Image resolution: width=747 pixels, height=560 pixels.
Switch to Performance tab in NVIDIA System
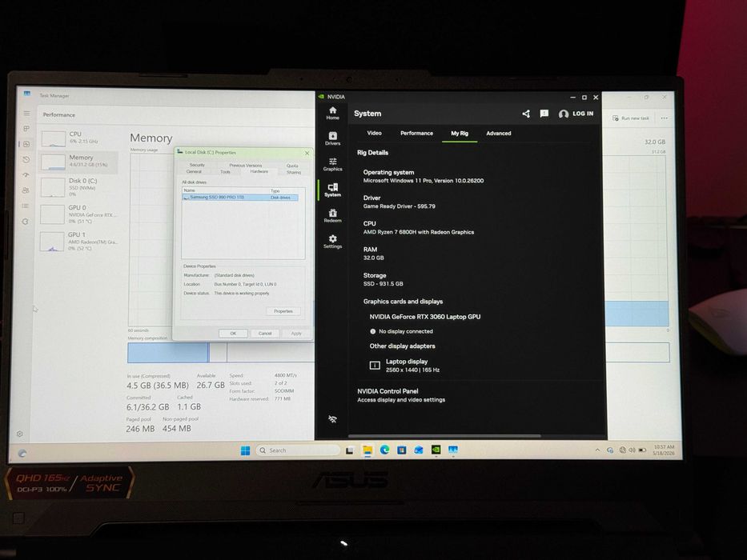[x=417, y=134]
